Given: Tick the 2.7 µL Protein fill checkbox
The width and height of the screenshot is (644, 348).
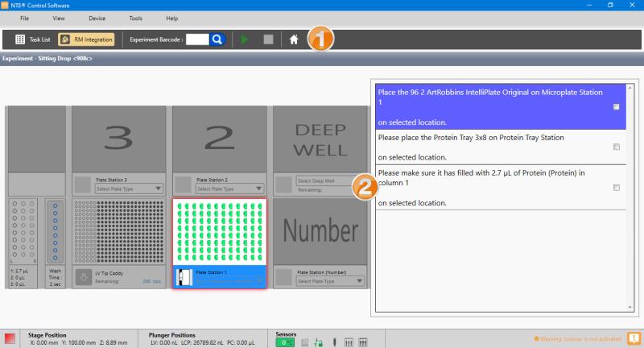Looking at the screenshot, I should (x=616, y=187).
